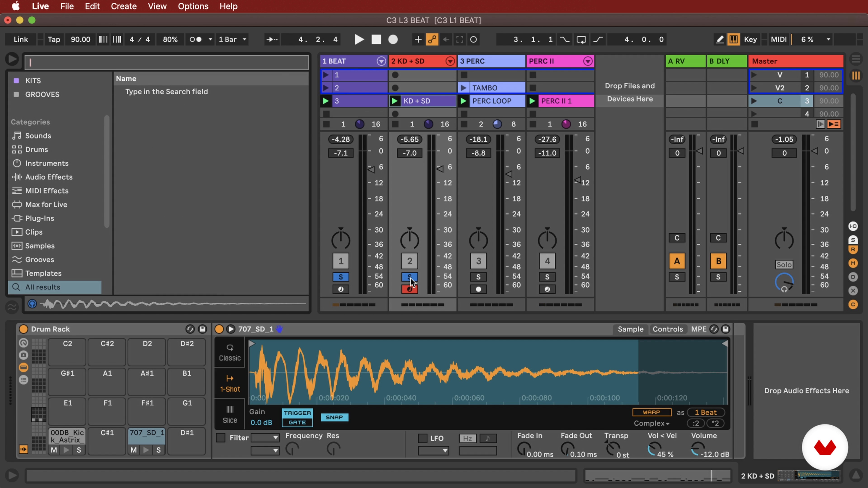This screenshot has width=868, height=488.
Task: Unfold the 1 BEAT group track arrow
Action: 381,61
